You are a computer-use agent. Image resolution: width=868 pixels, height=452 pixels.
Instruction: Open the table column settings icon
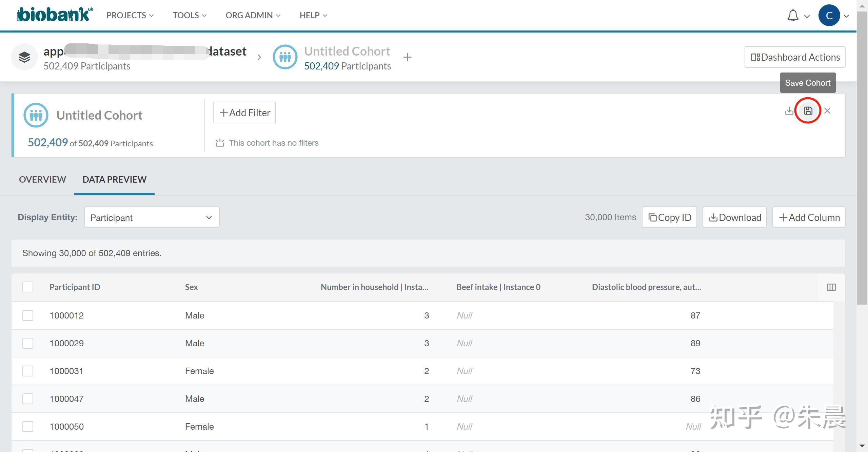pos(831,287)
